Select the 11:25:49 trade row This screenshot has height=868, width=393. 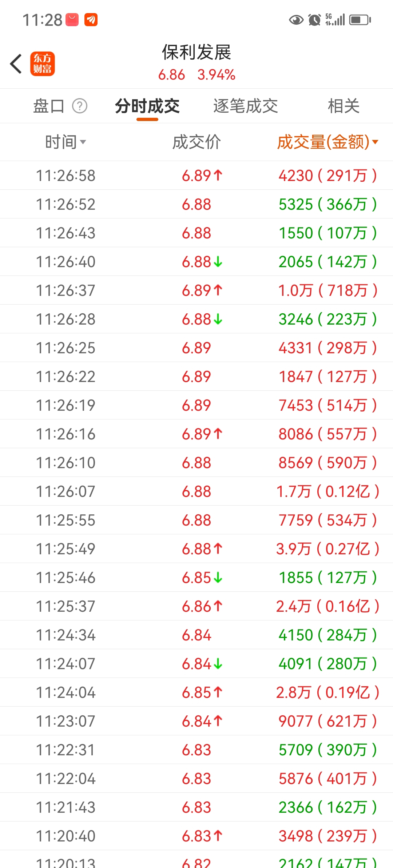click(x=196, y=549)
